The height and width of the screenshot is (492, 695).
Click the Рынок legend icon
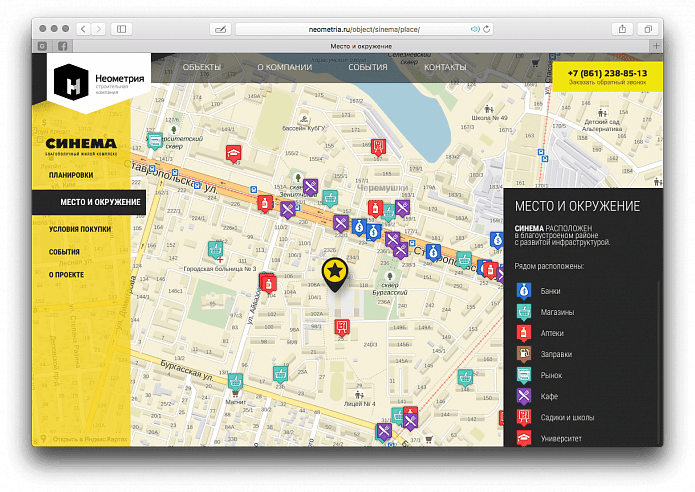[524, 375]
